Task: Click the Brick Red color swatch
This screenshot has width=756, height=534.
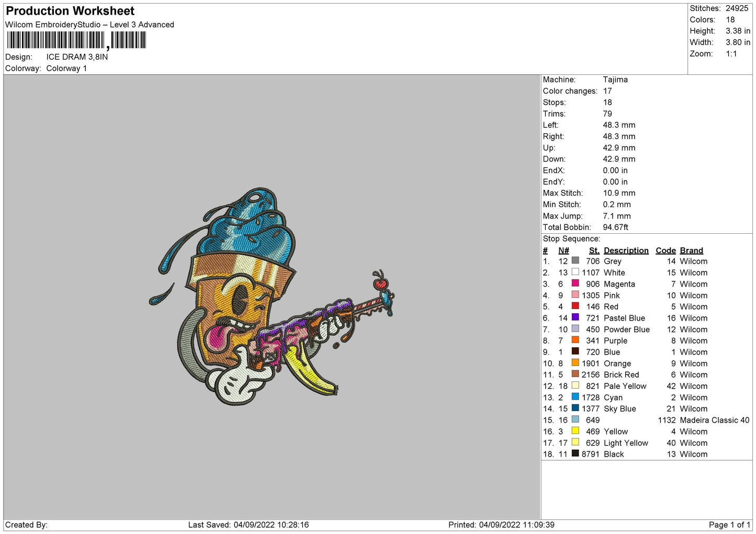Action: [576, 374]
